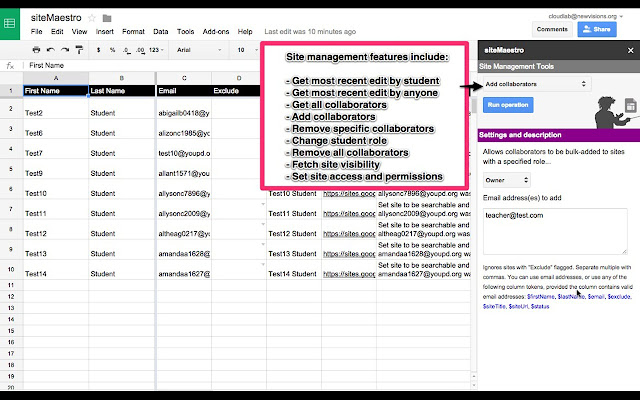Select column B header
This screenshot has height=400, width=640.
coord(122,78)
